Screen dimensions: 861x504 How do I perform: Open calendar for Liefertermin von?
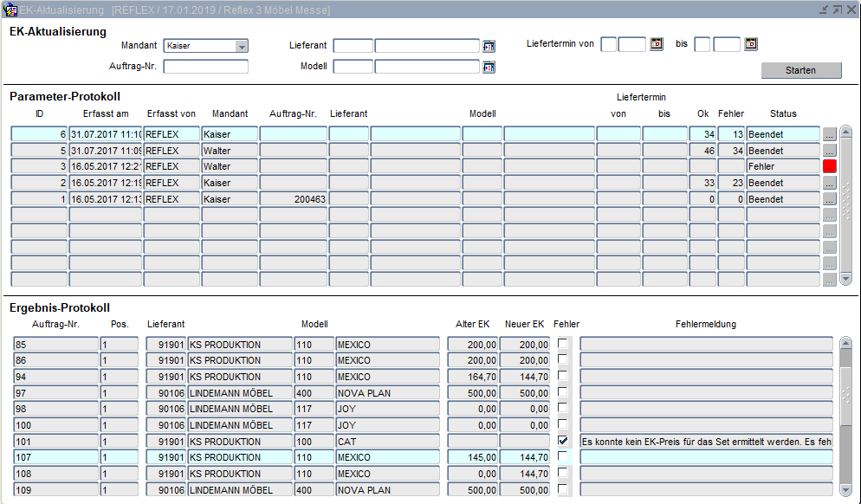point(657,44)
